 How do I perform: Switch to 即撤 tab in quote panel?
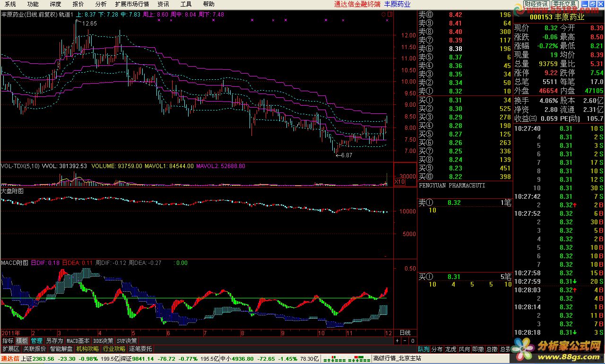(478, 349)
